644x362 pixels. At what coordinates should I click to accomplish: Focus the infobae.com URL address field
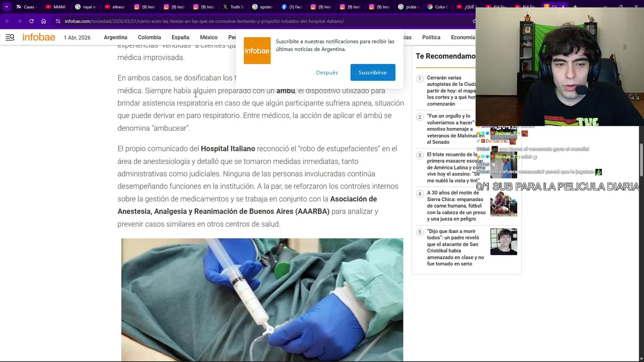click(204, 21)
